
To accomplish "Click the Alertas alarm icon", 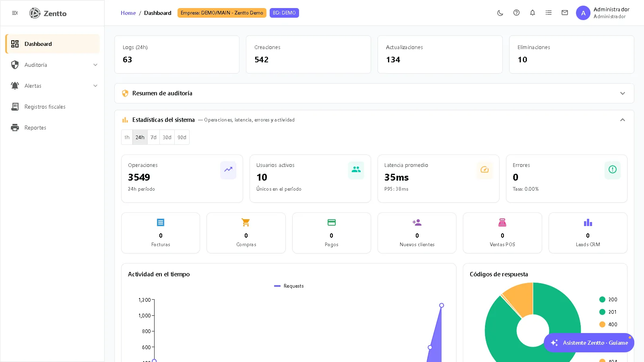I will 15,86.
